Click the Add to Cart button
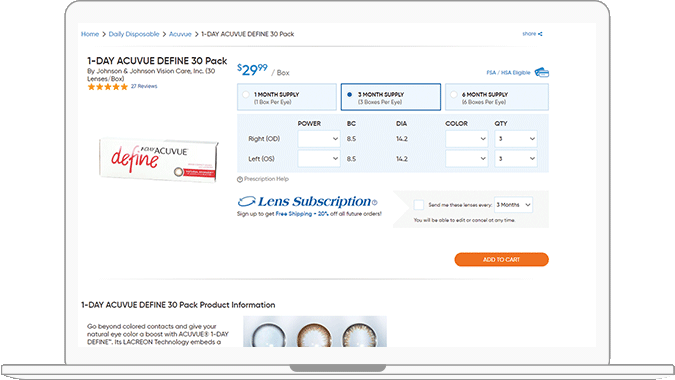The image size is (675, 380). tap(502, 260)
